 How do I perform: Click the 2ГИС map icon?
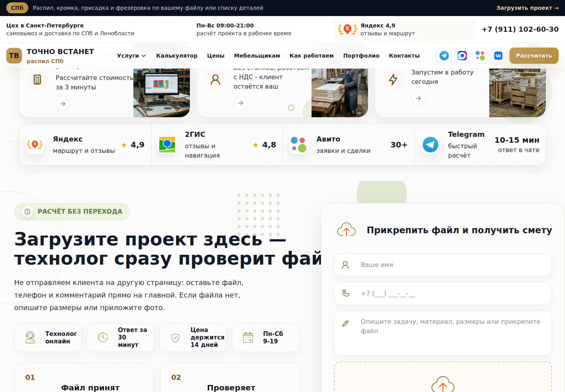[x=167, y=145]
